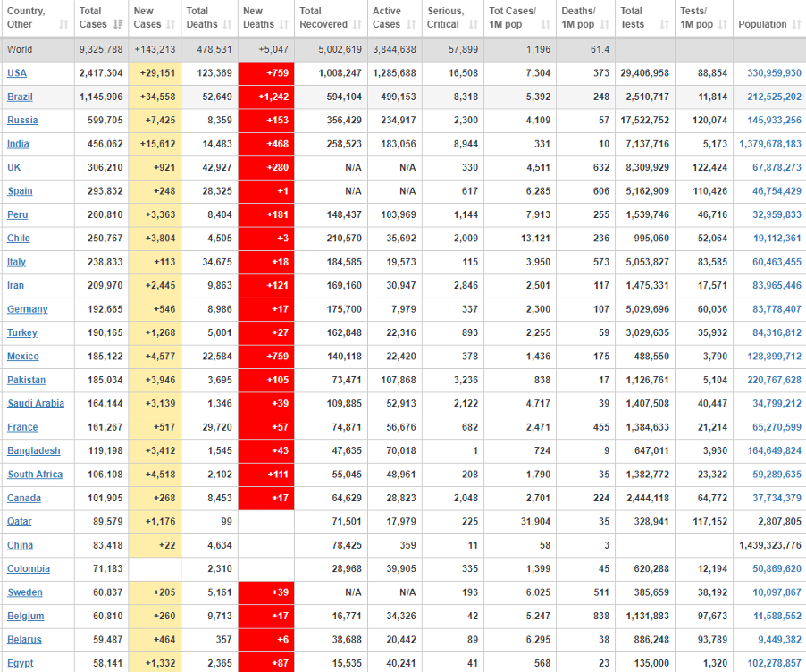806x672 pixels.
Task: Click Belgium's Deaths/1M pop value 838
Action: 601,617
